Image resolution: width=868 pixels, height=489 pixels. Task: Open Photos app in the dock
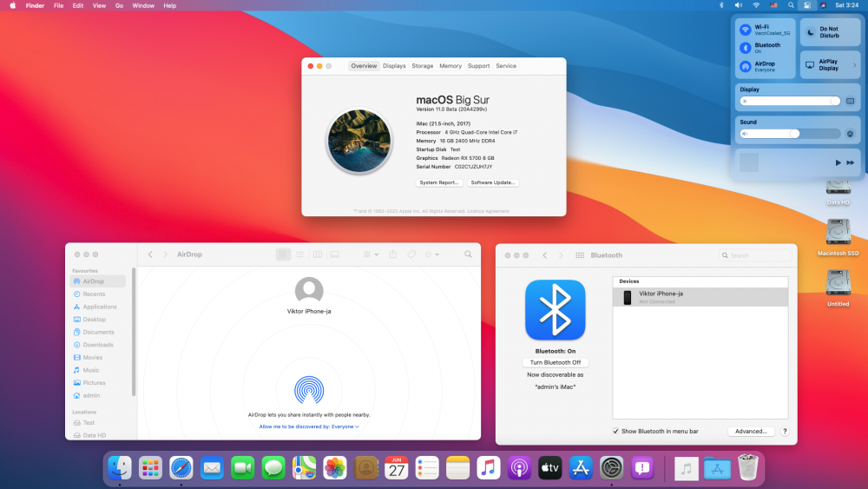click(x=335, y=468)
